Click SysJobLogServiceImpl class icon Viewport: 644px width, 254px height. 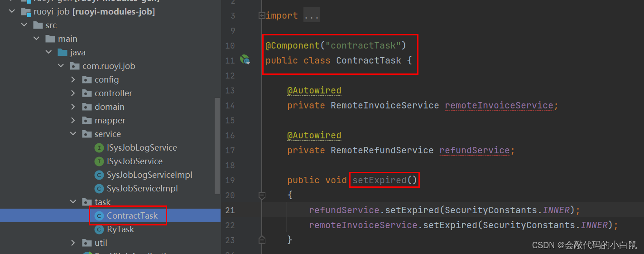coord(99,175)
